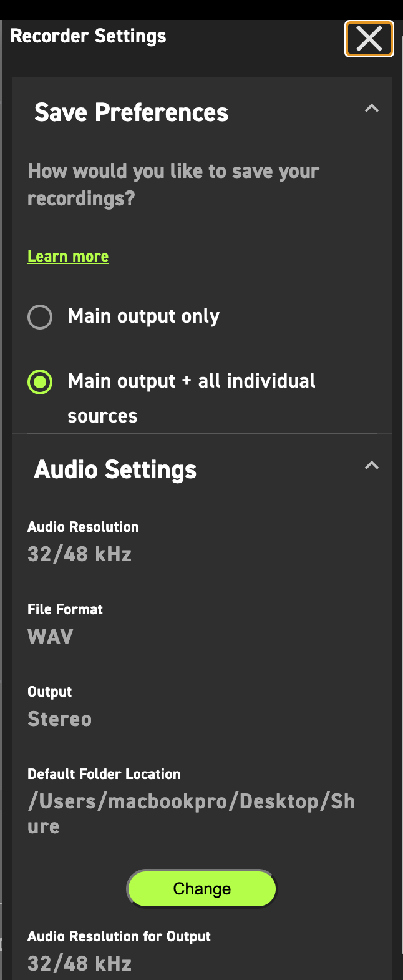Screen dimensions: 403x980
Task: Click the Audio Settings section header
Action: point(115,469)
